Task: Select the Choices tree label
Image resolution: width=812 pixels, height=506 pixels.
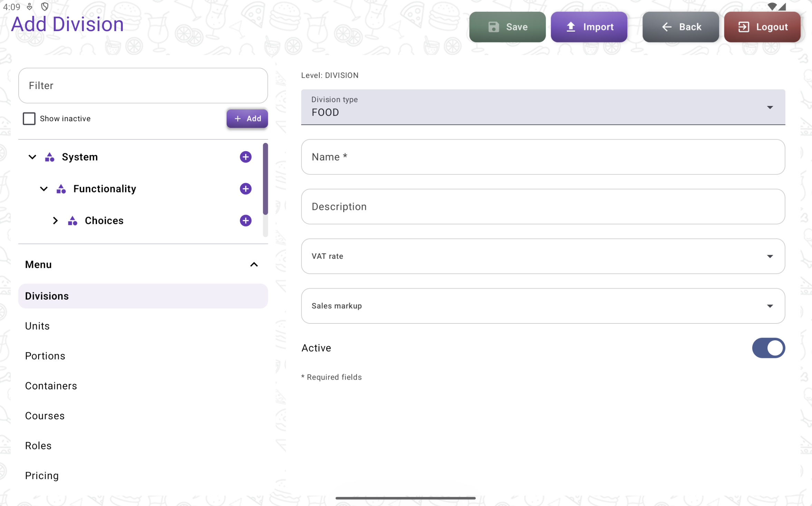Action: tap(104, 221)
